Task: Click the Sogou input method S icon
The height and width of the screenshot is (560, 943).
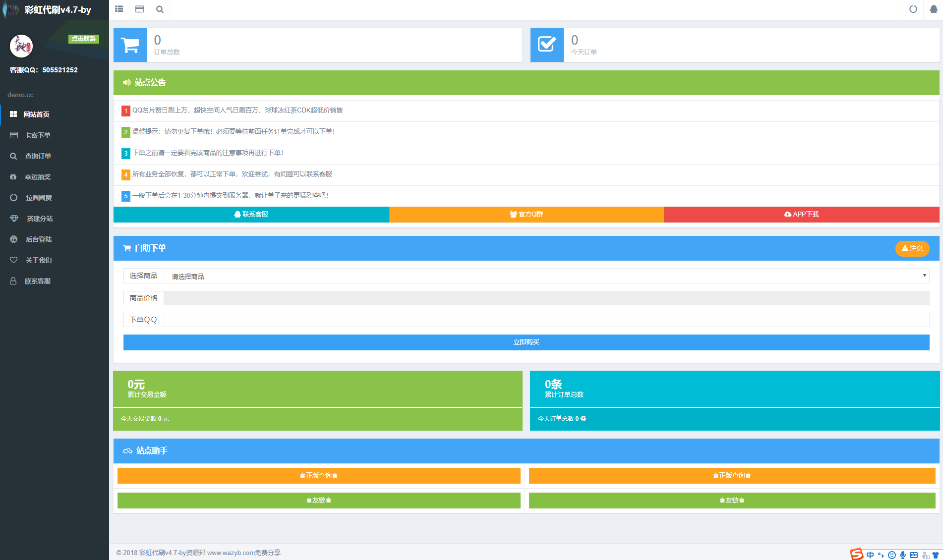Action: pyautogui.click(x=856, y=554)
